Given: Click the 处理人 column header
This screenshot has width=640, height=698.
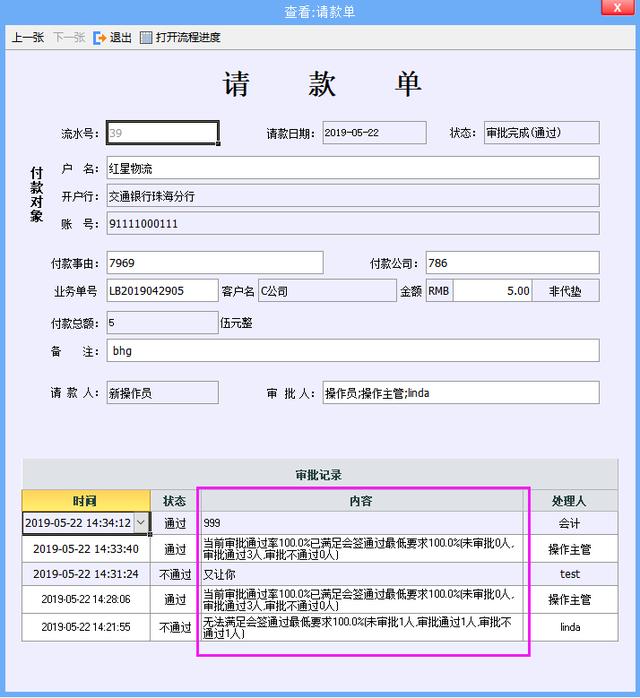Looking at the screenshot, I should pyautogui.click(x=570, y=501).
